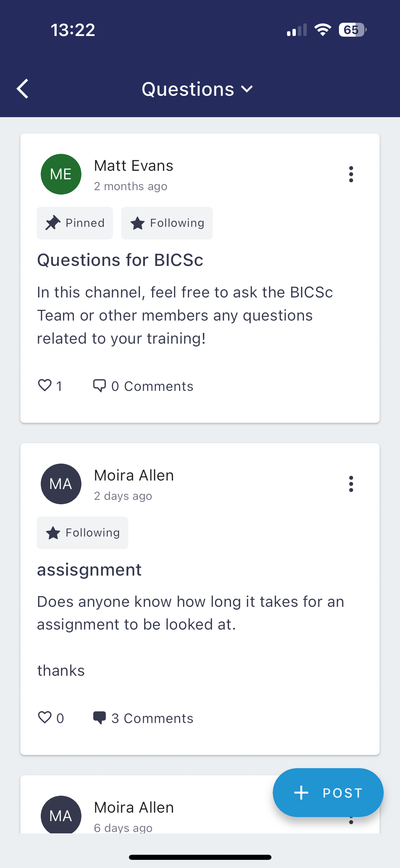
Task: Tap the back arrow in header
Action: [23, 89]
